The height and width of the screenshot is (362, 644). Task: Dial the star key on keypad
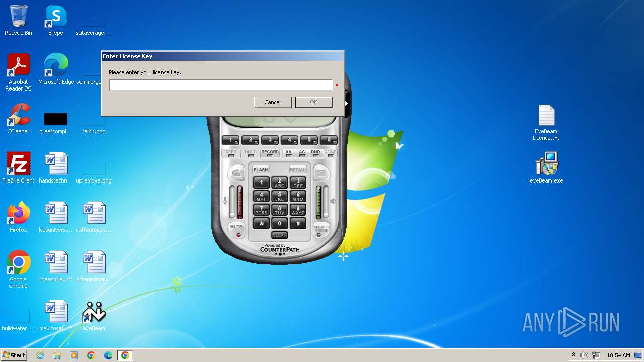261,224
